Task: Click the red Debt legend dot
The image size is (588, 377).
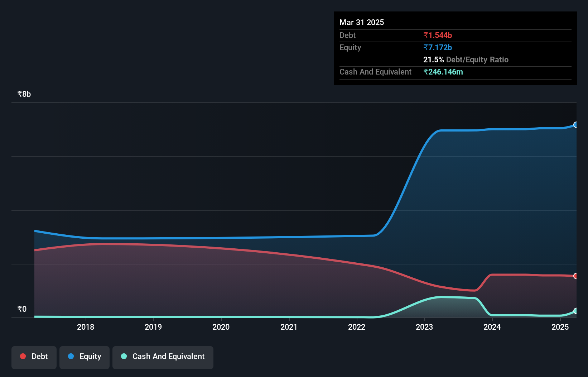Action: tap(23, 356)
